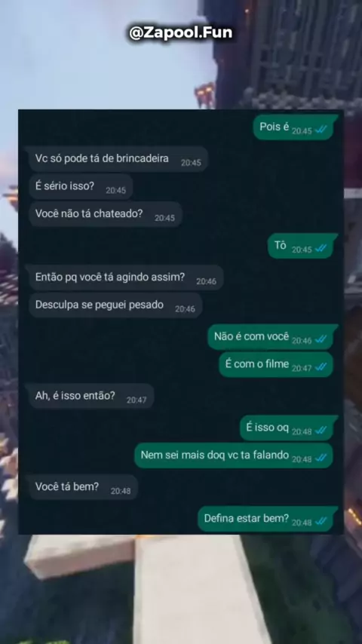Tap the blue ticks on 'Defina estar bem?'
The height and width of the screenshot is (644, 362).
321,522
